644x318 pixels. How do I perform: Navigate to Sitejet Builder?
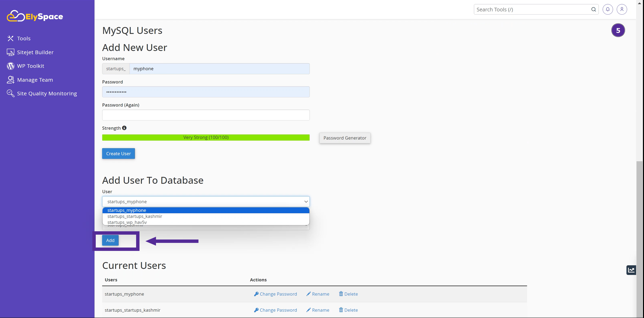35,52
